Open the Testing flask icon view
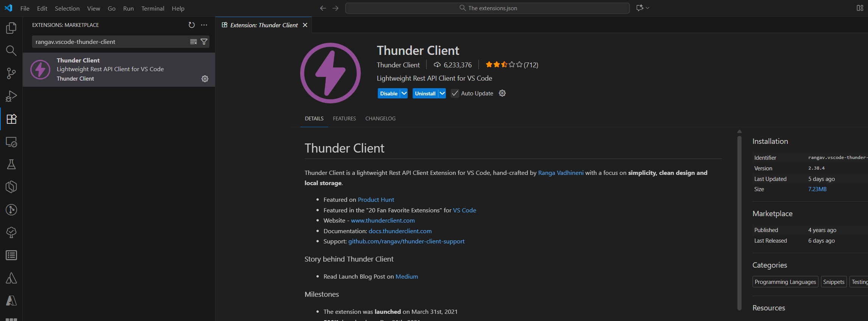The width and height of the screenshot is (868, 321). [11, 164]
